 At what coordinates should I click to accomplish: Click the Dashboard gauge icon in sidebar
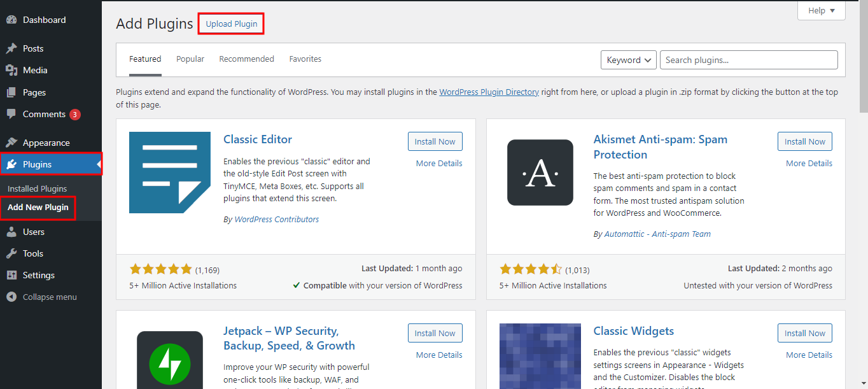click(x=11, y=20)
